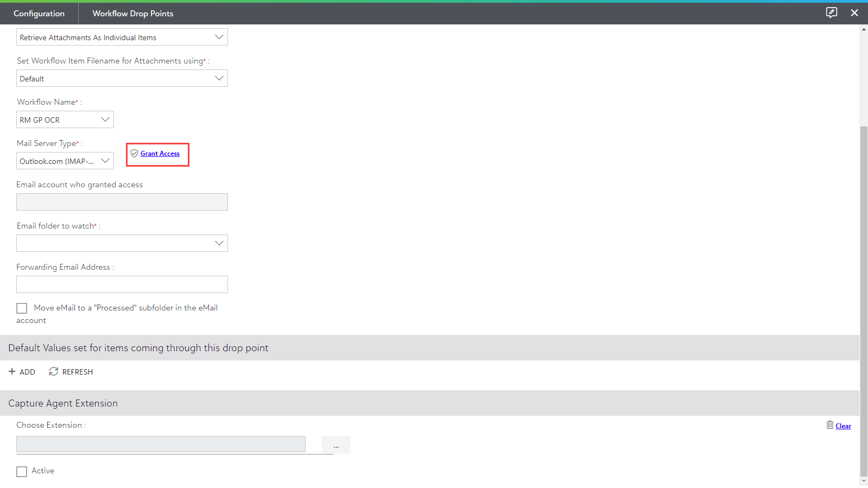Expand the Set Workflow Item Filename dropdown

122,79
